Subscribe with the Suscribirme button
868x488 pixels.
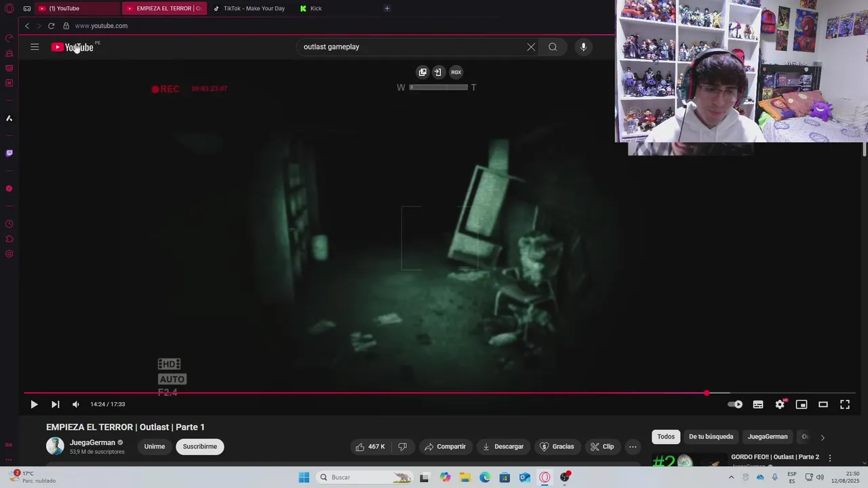pos(200,447)
